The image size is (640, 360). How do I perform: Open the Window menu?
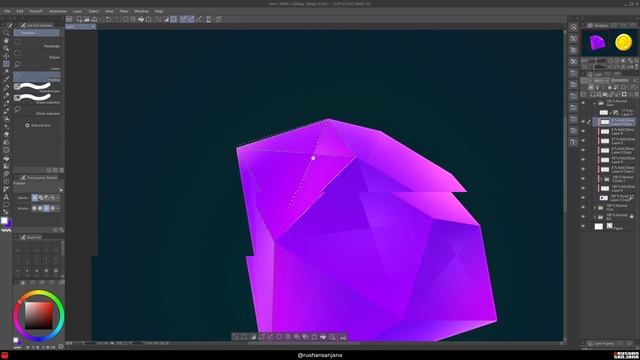coord(141,11)
